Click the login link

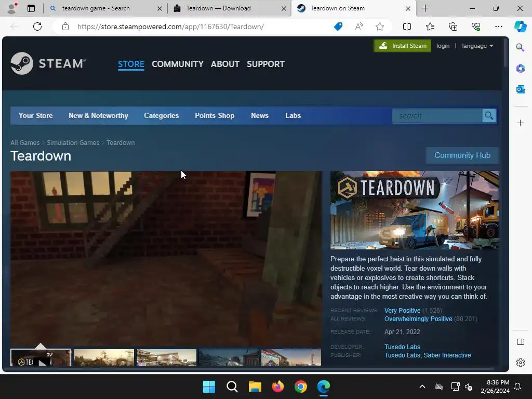(x=443, y=46)
